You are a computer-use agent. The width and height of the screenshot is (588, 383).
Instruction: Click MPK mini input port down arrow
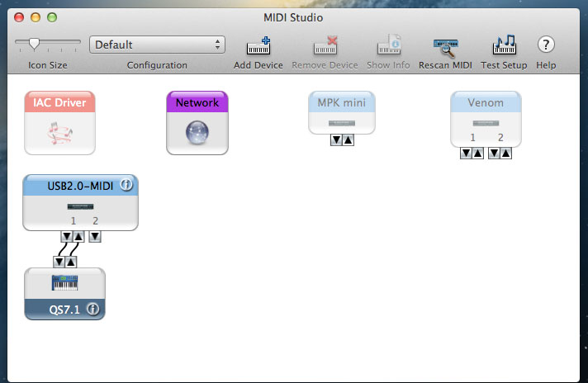[336, 140]
